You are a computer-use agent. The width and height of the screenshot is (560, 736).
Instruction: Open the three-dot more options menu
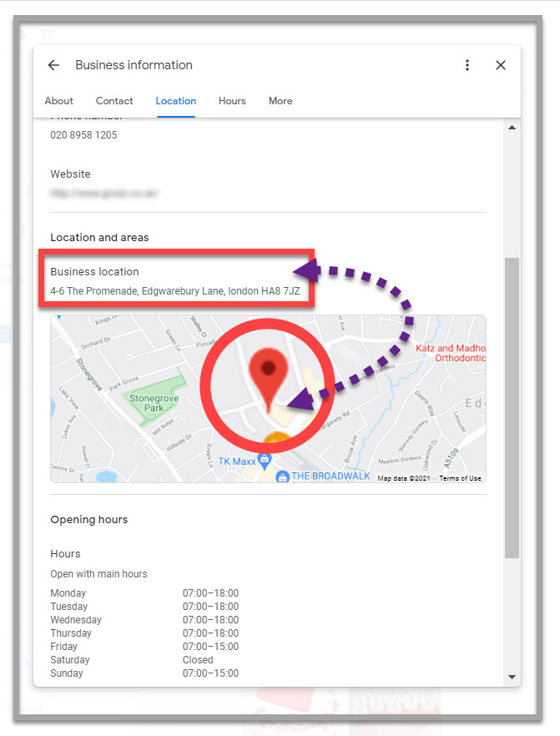pyautogui.click(x=467, y=65)
